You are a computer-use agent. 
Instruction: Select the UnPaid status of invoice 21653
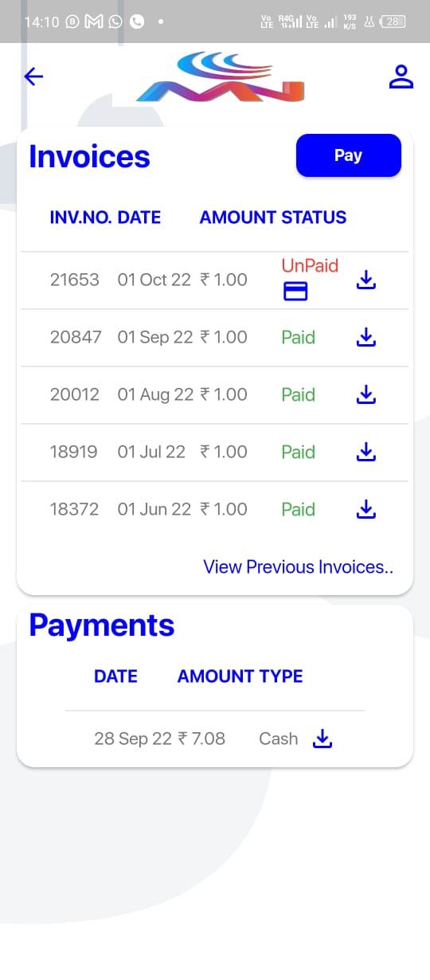coord(310,265)
